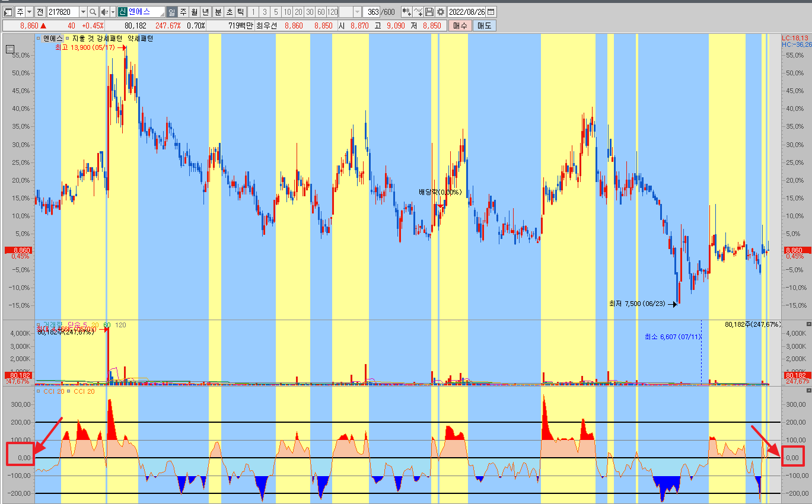The height and width of the screenshot is (504, 812).
Task: Close the CCI panel with its x icon
Action: click(808, 391)
